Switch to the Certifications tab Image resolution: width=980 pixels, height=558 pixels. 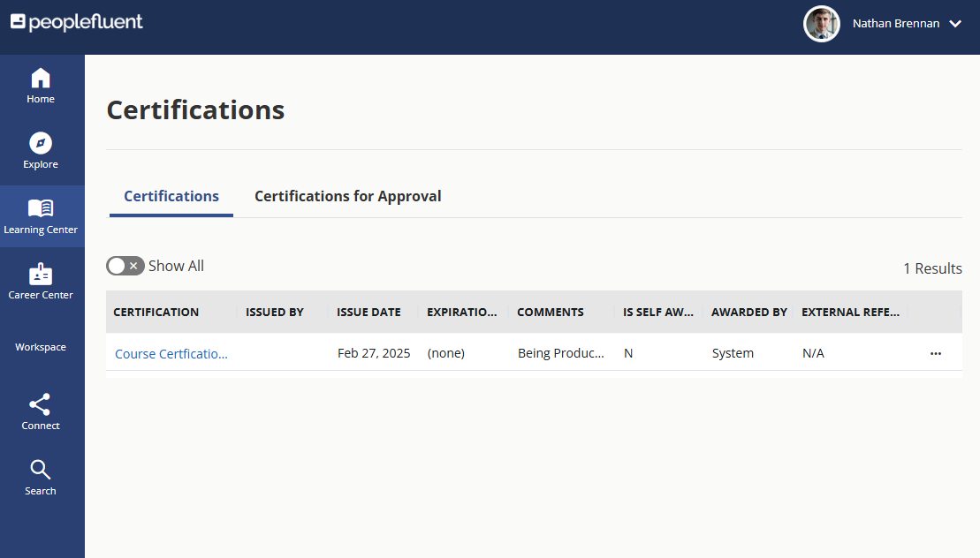pyautogui.click(x=171, y=197)
